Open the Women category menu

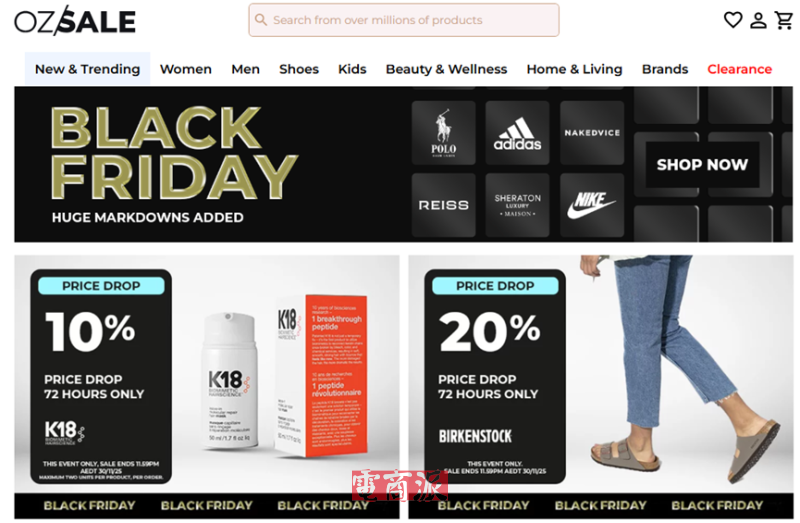[x=186, y=69]
